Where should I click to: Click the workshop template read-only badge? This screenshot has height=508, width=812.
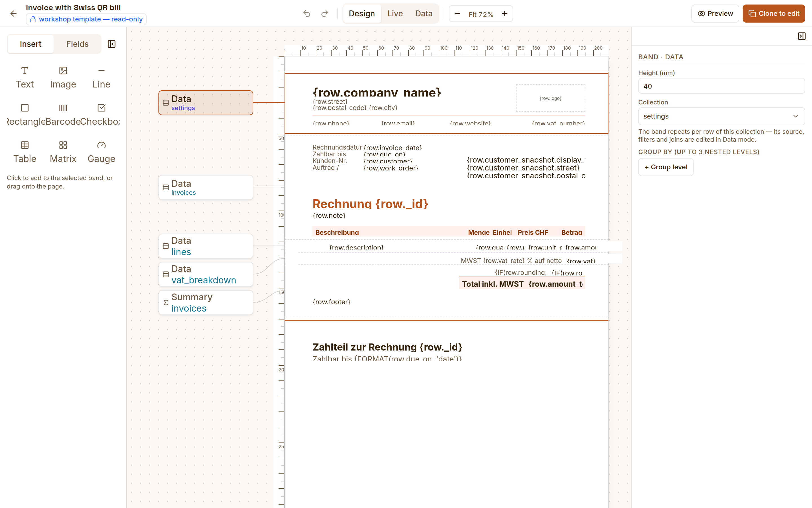pos(86,19)
